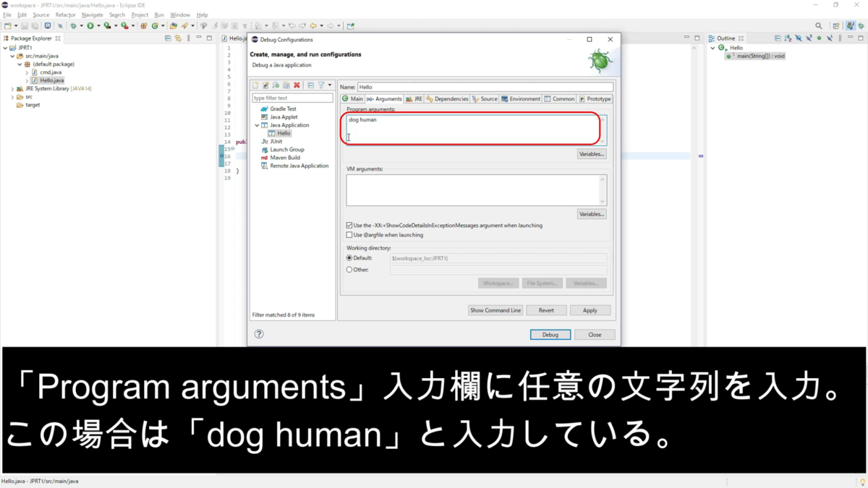Click Variables button under VM arguments
This screenshot has width=868, height=488.
pyautogui.click(x=592, y=214)
